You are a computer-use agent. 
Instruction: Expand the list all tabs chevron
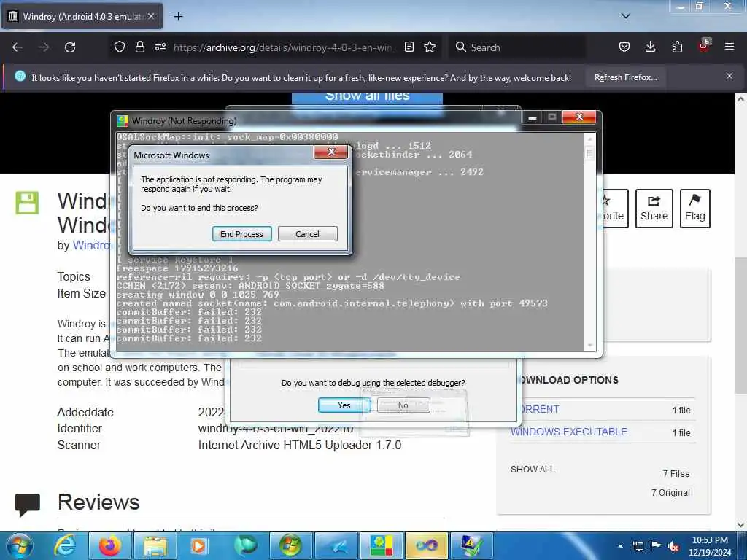coord(626,16)
